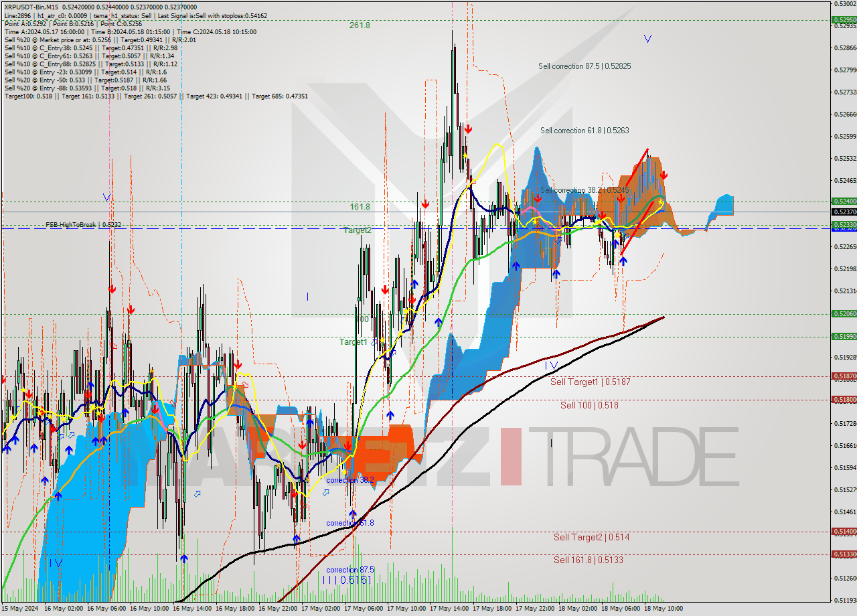
Task: Click the black 0.52370 current price tag
Action: [844, 212]
